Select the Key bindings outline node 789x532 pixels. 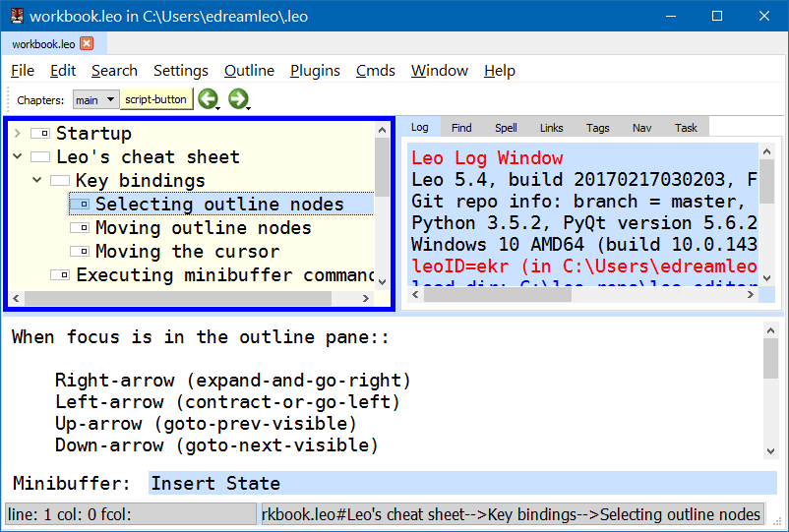(x=141, y=181)
